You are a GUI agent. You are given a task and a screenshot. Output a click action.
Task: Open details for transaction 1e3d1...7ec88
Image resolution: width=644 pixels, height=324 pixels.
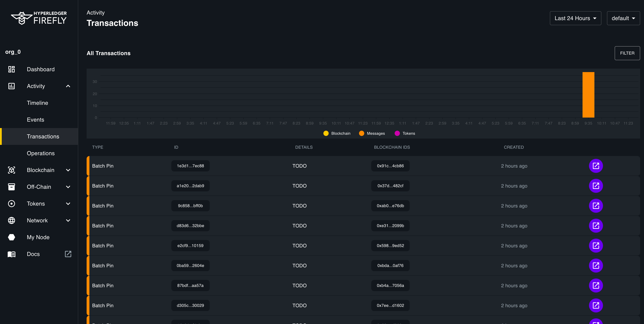coord(596,166)
